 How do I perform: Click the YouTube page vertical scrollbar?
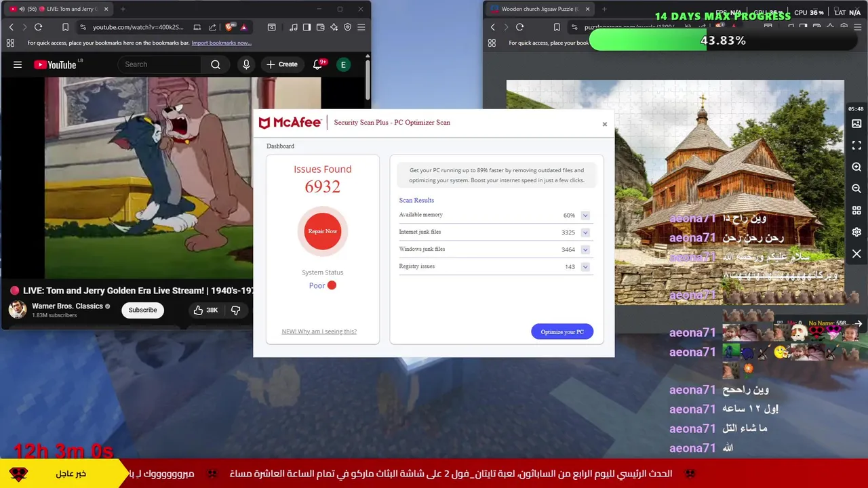[x=368, y=81]
